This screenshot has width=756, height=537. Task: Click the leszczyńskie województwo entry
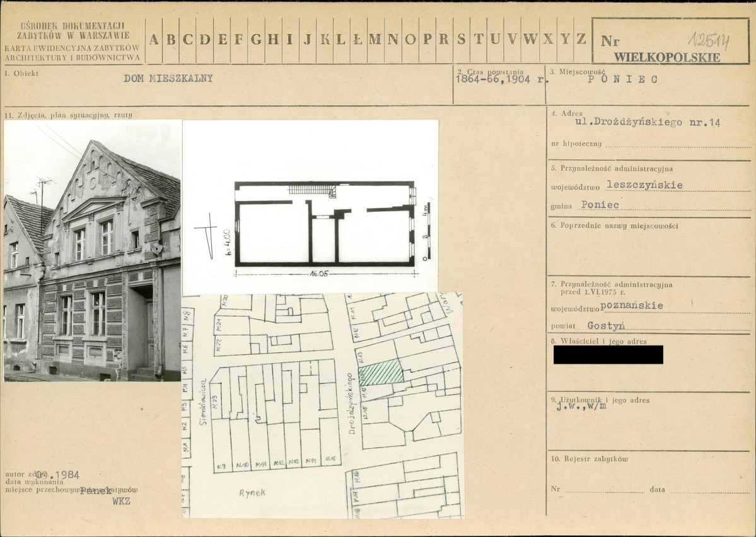(644, 185)
